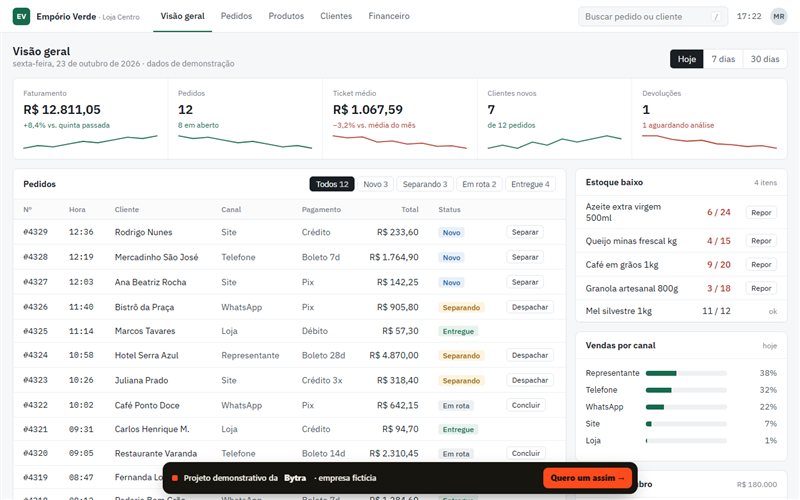Viewport: 800px width, 500px height.
Task: Open the MR user avatar
Action: (779, 16)
